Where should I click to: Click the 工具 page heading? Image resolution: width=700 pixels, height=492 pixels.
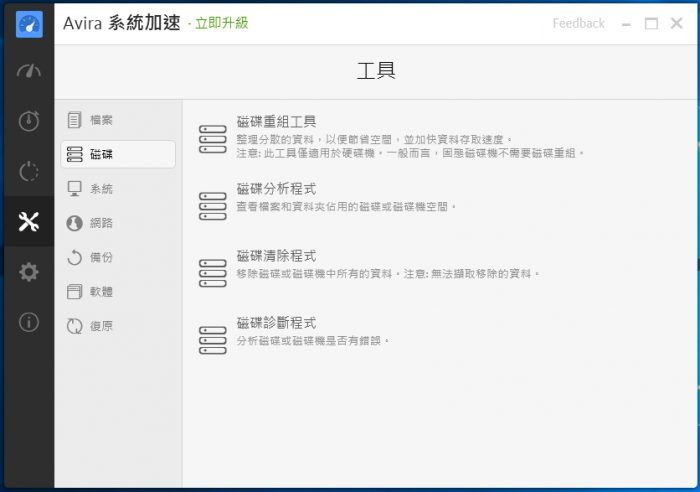pyautogui.click(x=376, y=71)
